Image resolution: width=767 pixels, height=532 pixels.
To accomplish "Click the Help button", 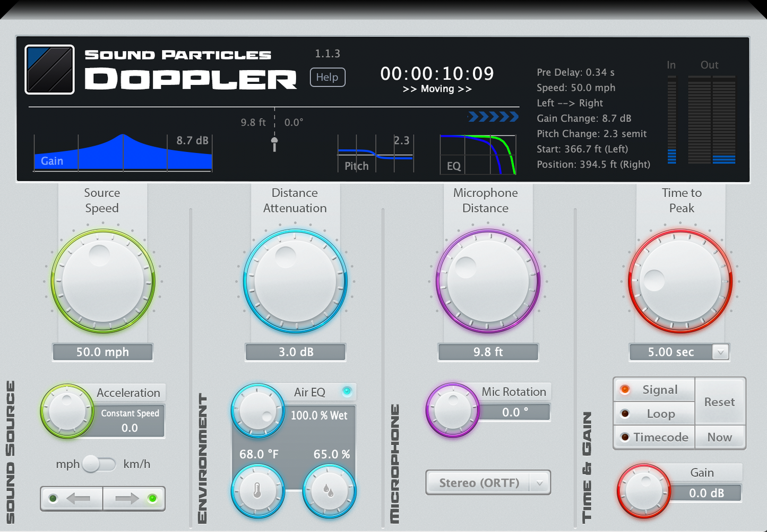I will click(327, 77).
